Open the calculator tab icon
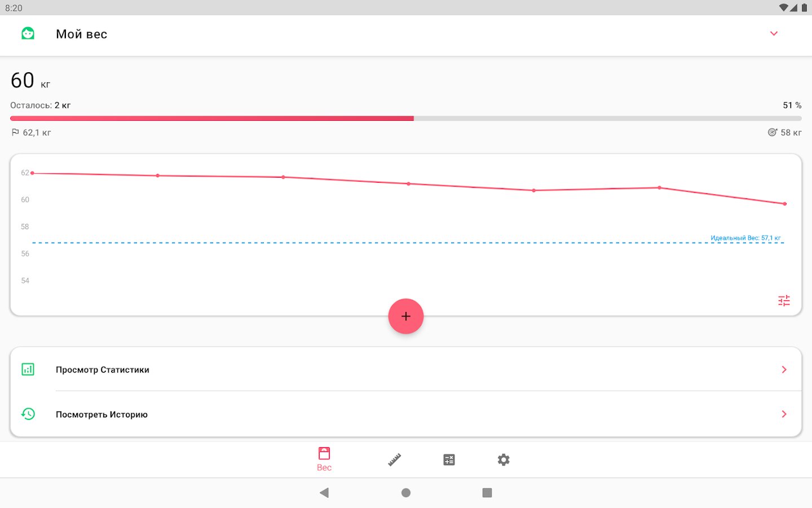 point(449,459)
